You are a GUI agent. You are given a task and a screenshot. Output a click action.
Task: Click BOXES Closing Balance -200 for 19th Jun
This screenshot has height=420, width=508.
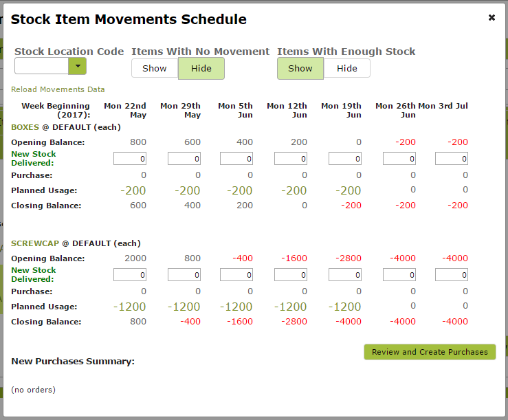(351, 206)
